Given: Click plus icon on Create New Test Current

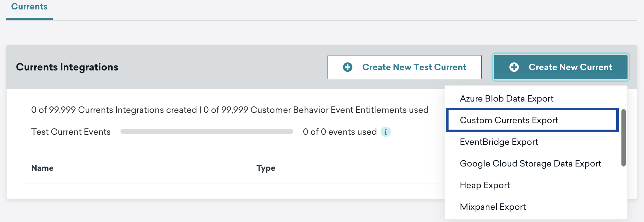Looking at the screenshot, I should 348,67.
